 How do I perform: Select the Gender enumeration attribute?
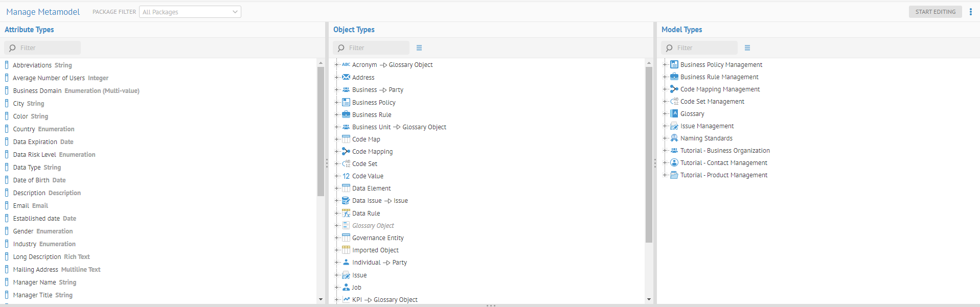tap(43, 231)
